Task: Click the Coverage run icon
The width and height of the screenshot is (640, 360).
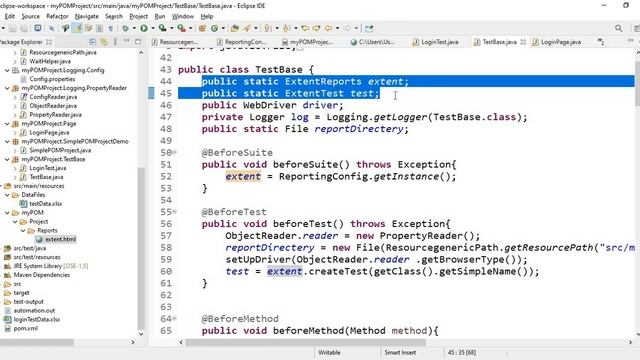Action: point(162,28)
